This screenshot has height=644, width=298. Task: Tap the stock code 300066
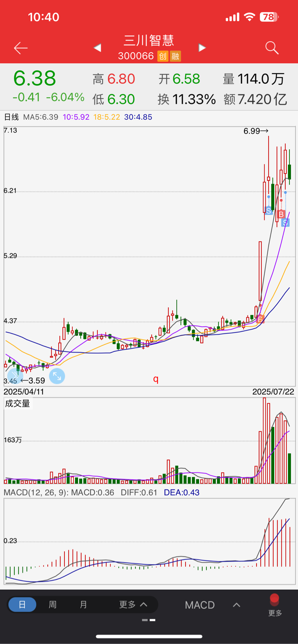[x=136, y=56]
